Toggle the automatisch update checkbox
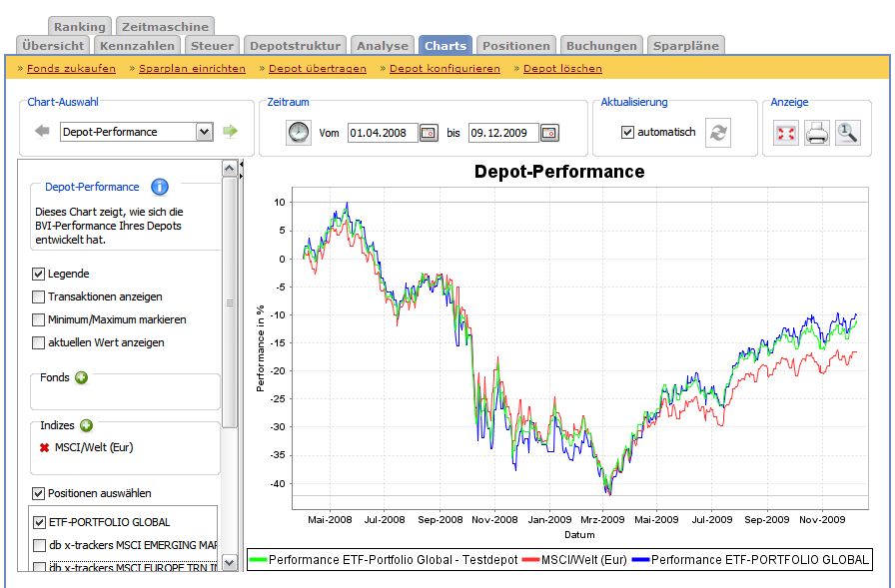Screen dimensions: 895x588 click(627, 132)
